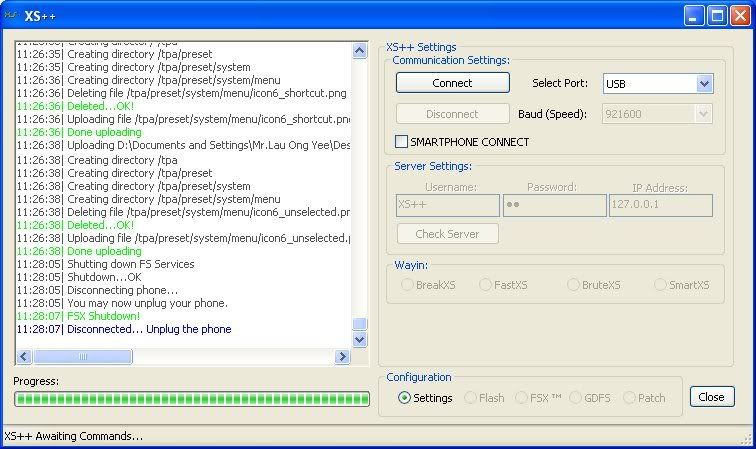Click the log's vertical scrollbar down arrow
The height and width of the screenshot is (449, 756).
[x=360, y=340]
